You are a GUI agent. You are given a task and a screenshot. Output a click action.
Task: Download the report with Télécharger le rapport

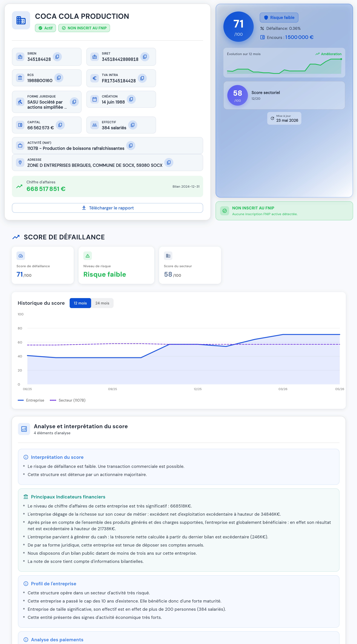pos(107,208)
